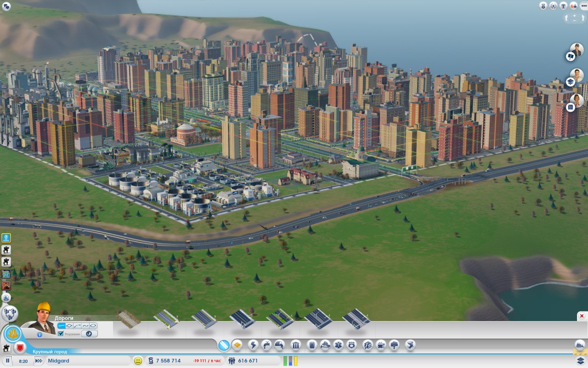Image resolution: width=588 pixels, height=368 pixels.
Task: Toggle the Подсказки checkbox
Action: (x=61, y=333)
